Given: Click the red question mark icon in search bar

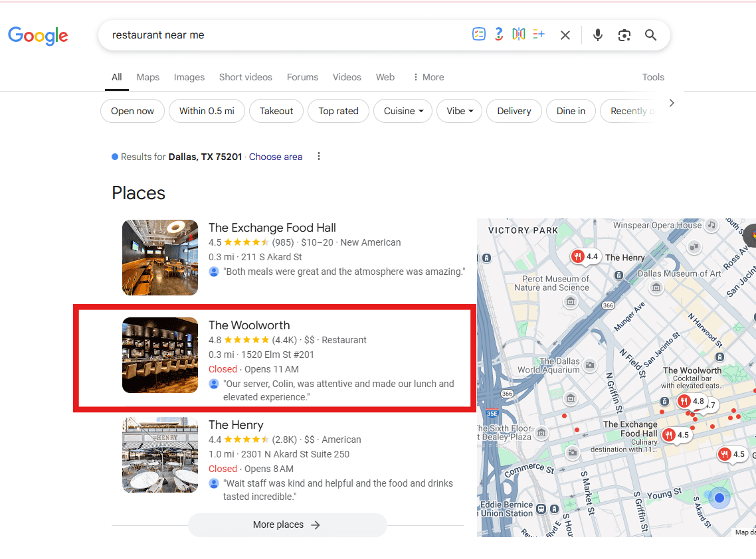Looking at the screenshot, I should tap(499, 35).
